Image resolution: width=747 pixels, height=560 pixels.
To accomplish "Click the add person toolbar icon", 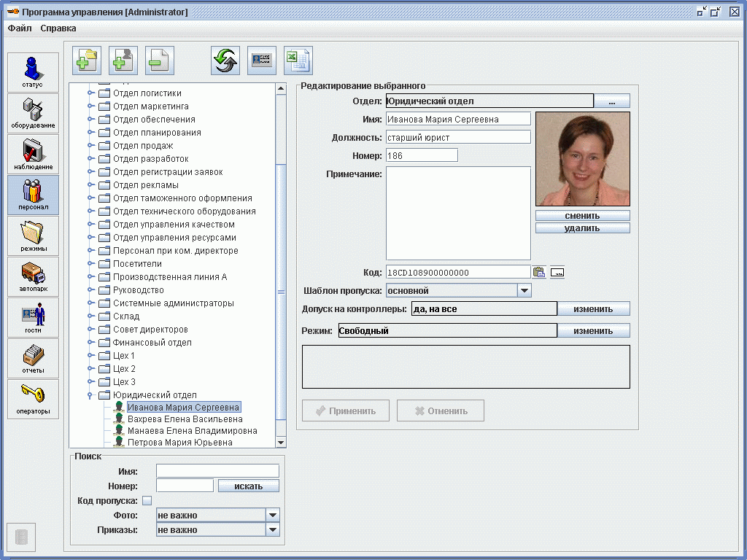I will [x=123, y=61].
